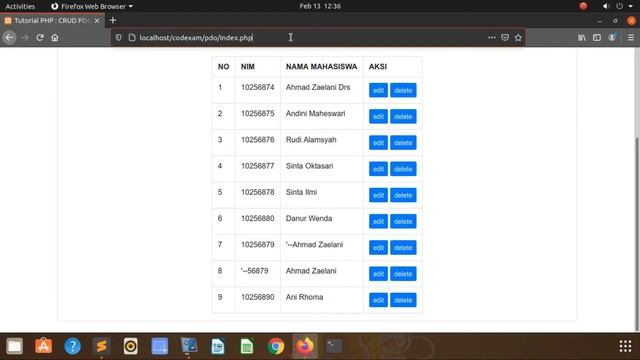
Task: Edit the Danur Wenda record
Action: point(378,221)
